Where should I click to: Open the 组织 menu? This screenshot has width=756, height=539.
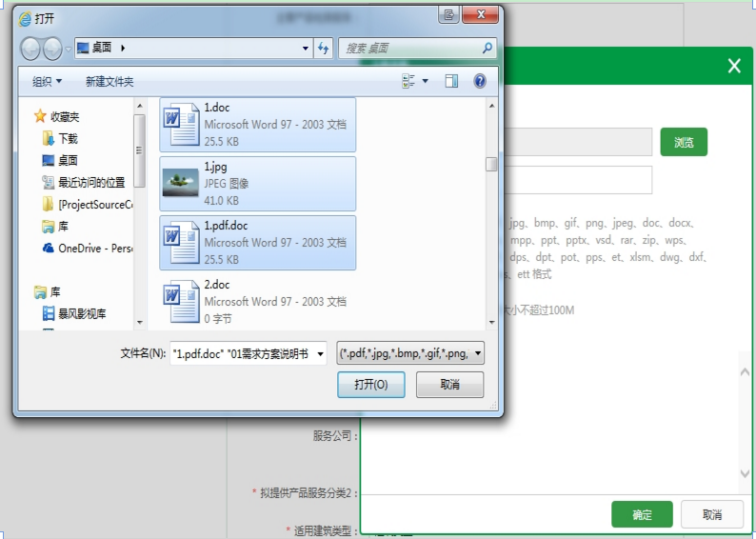coord(47,82)
